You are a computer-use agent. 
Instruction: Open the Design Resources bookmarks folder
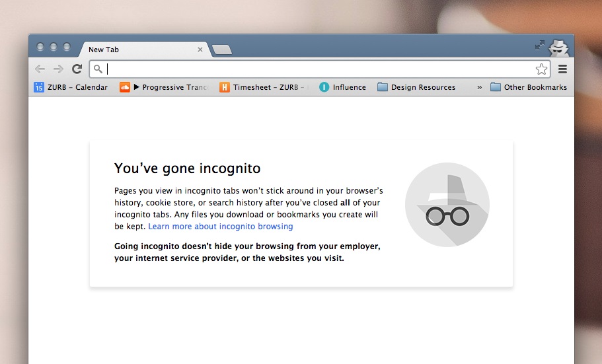(416, 87)
